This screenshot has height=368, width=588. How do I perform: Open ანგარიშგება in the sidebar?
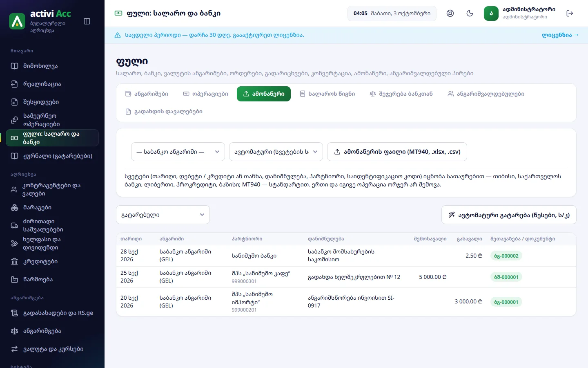tap(52, 331)
